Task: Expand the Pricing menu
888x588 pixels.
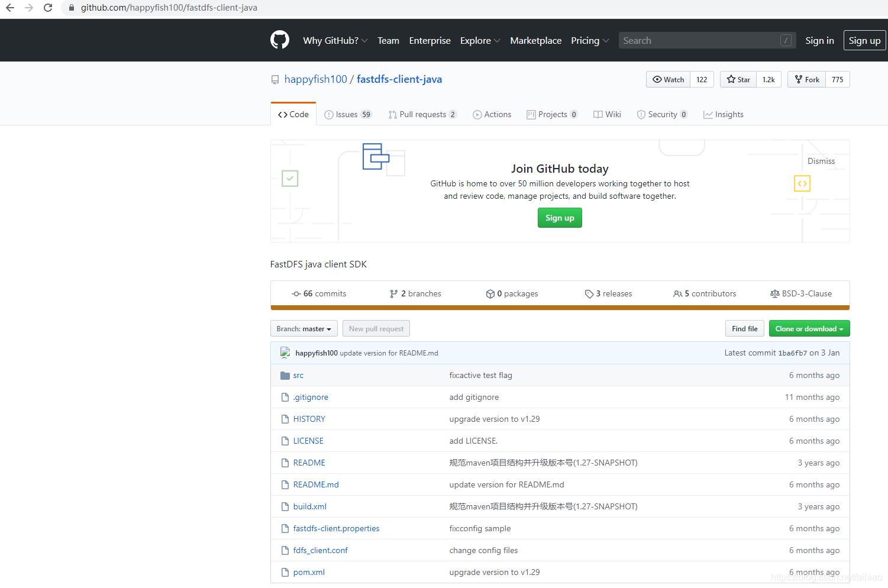Action: tap(590, 41)
